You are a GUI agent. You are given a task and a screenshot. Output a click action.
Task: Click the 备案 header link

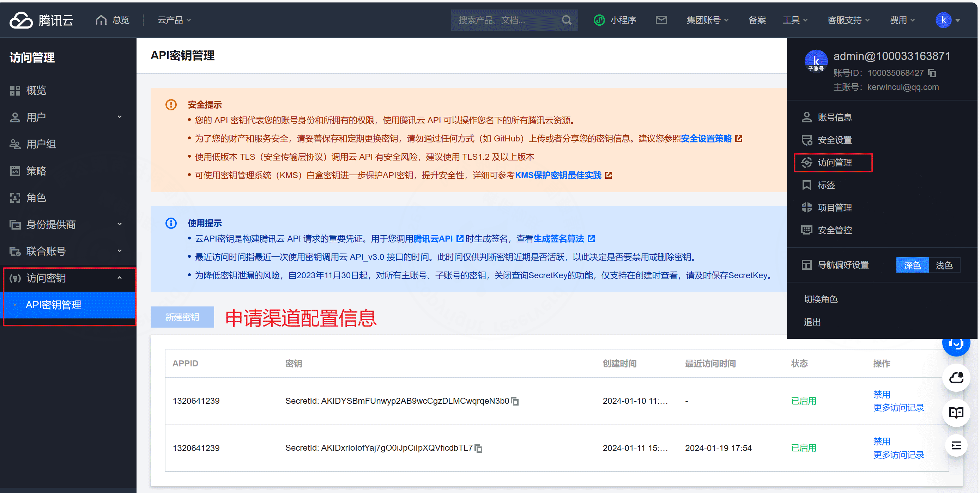(x=757, y=20)
